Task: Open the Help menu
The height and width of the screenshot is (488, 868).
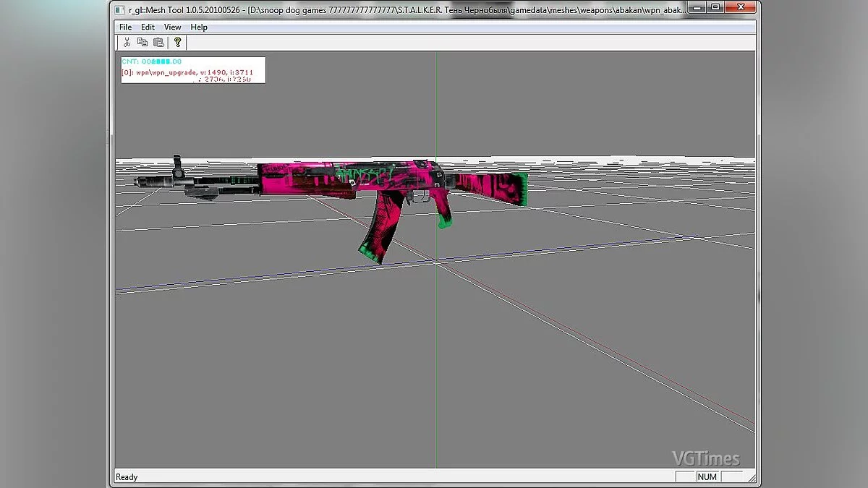Action: tap(199, 27)
